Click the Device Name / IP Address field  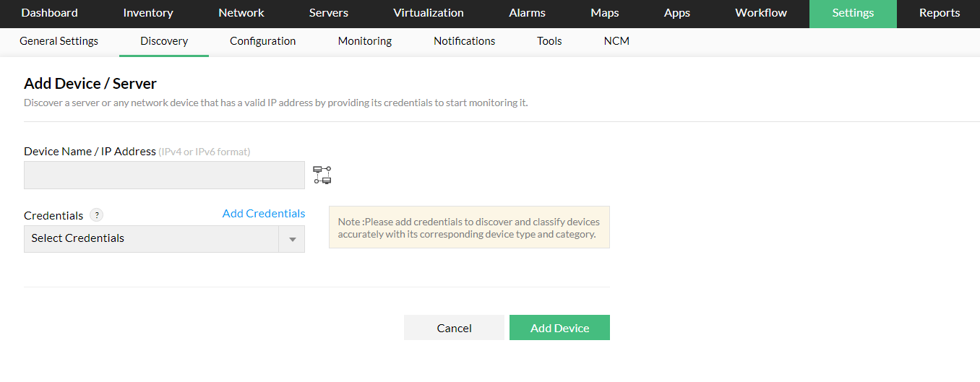click(164, 175)
